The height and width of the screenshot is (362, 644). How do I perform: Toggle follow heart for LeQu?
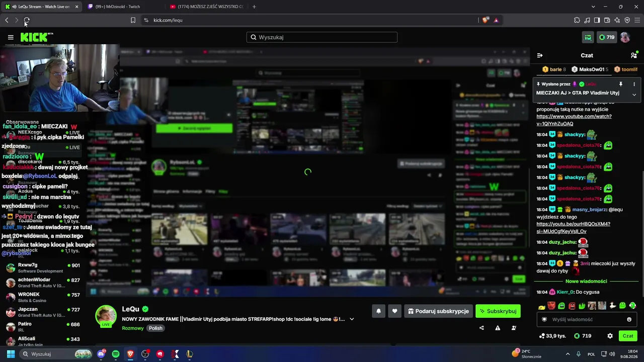[394, 311]
